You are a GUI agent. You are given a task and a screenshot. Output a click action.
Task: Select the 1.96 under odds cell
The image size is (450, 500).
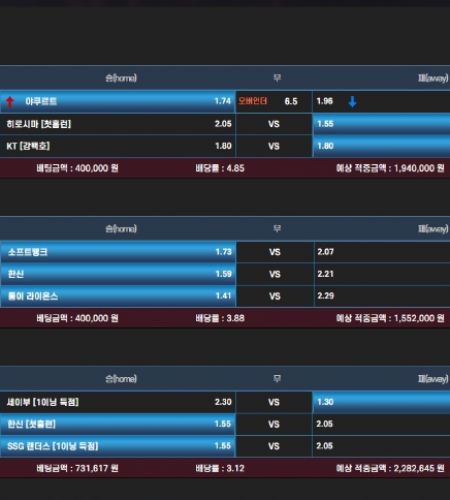[381, 101]
